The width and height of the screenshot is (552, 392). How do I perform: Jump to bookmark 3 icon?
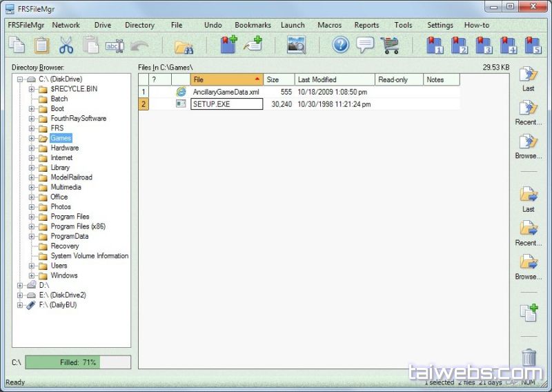pos(484,46)
